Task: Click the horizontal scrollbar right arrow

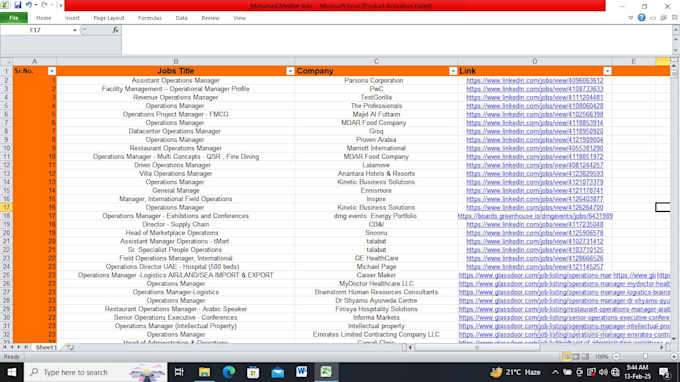Action: pyautogui.click(x=662, y=347)
